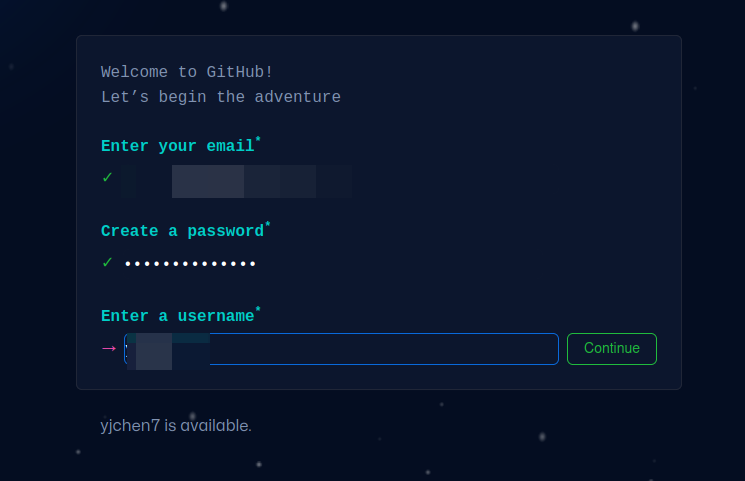Screen dimensions: 745x481
Task: Click the "Enter a username" label
Action: click(178, 316)
